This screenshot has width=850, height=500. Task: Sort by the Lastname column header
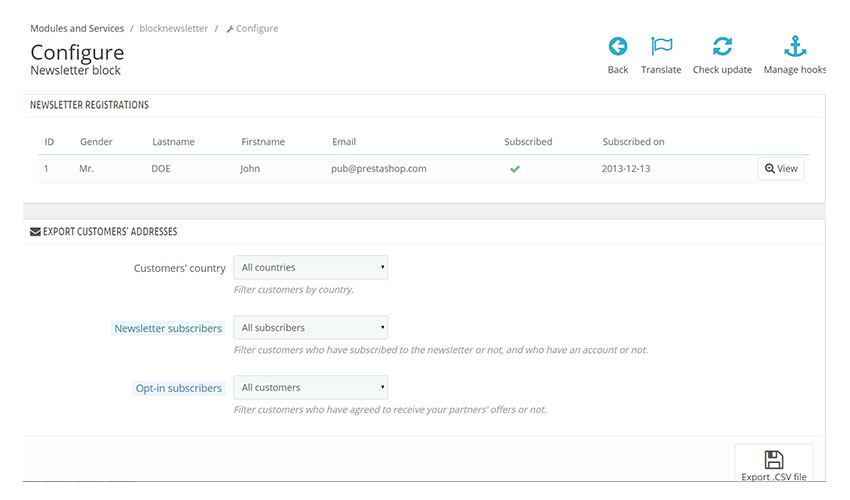(x=173, y=142)
